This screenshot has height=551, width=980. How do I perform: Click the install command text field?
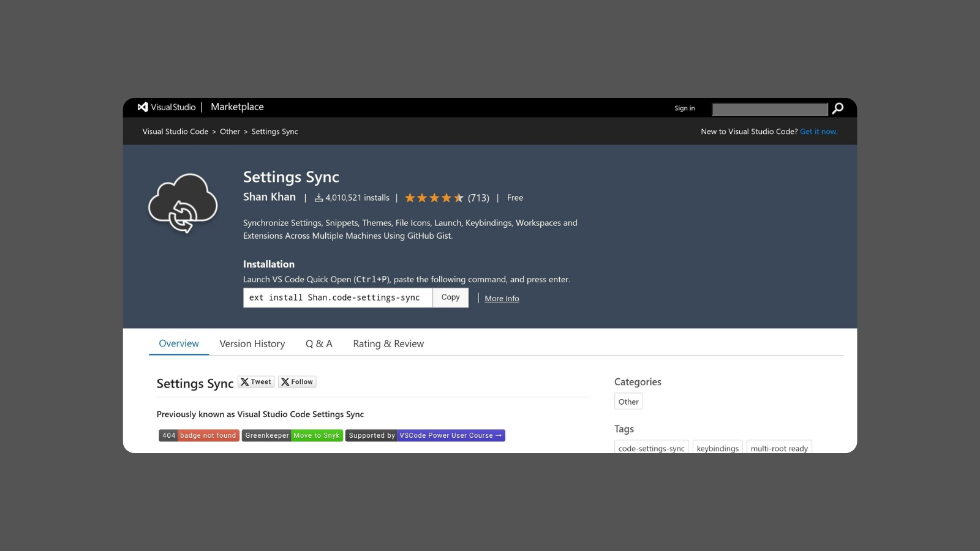tap(337, 298)
